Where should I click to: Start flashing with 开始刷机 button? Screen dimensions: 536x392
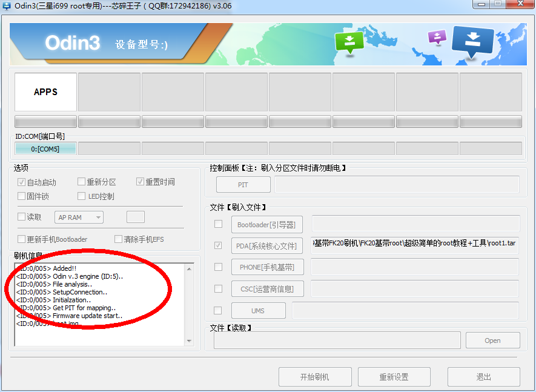(315, 377)
